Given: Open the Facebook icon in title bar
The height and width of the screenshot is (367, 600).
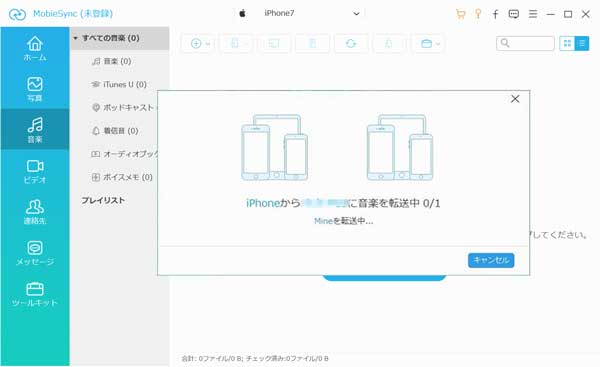Looking at the screenshot, I should (x=495, y=14).
